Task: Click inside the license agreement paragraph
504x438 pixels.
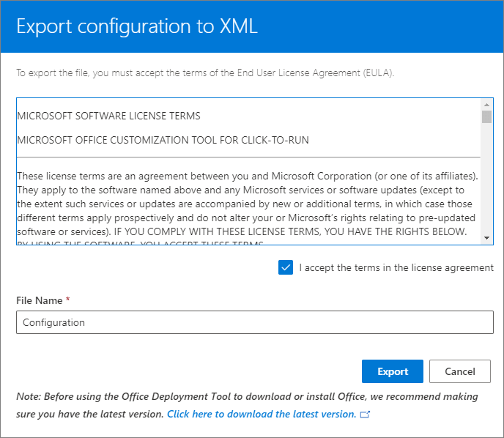Action: pyautogui.click(x=245, y=204)
